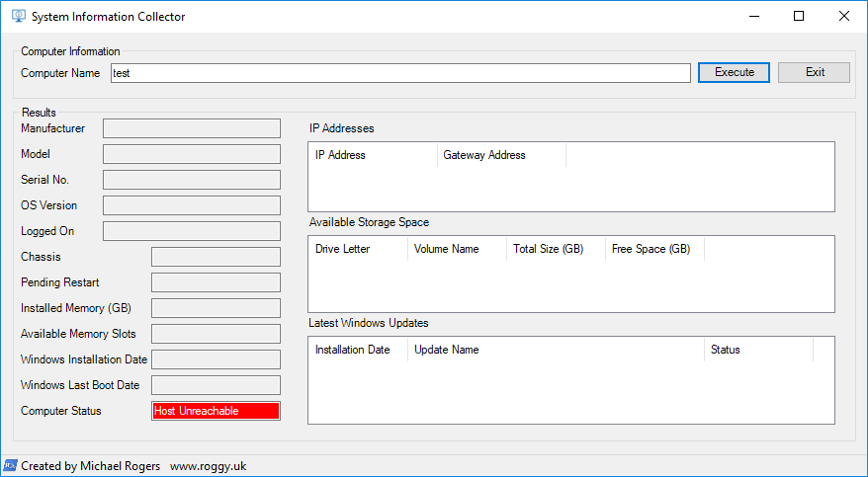
Task: Focus the Manufacturer result field
Action: click(x=191, y=128)
